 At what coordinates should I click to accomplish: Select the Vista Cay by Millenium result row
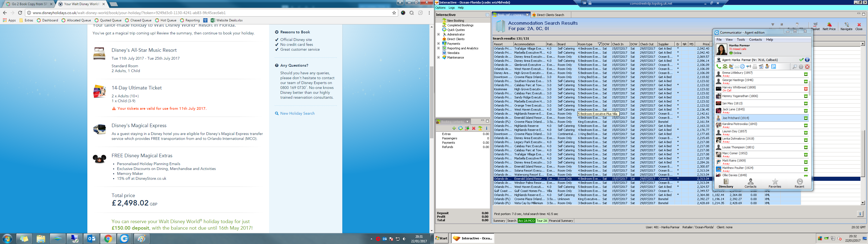coord(647,203)
